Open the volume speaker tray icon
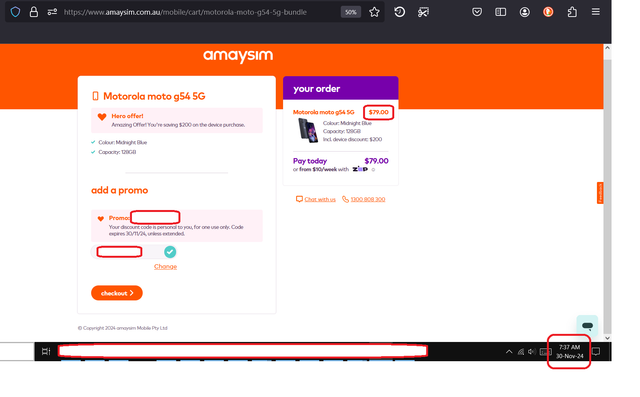 531,351
